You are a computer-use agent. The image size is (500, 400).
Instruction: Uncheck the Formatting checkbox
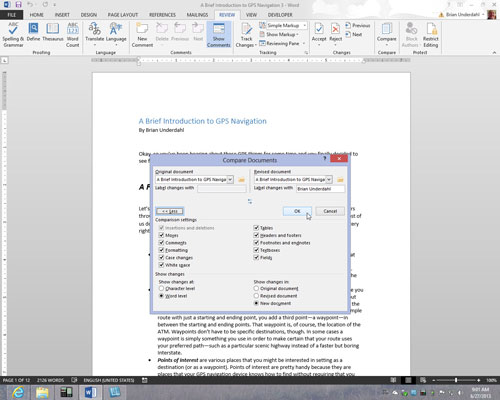(161, 250)
